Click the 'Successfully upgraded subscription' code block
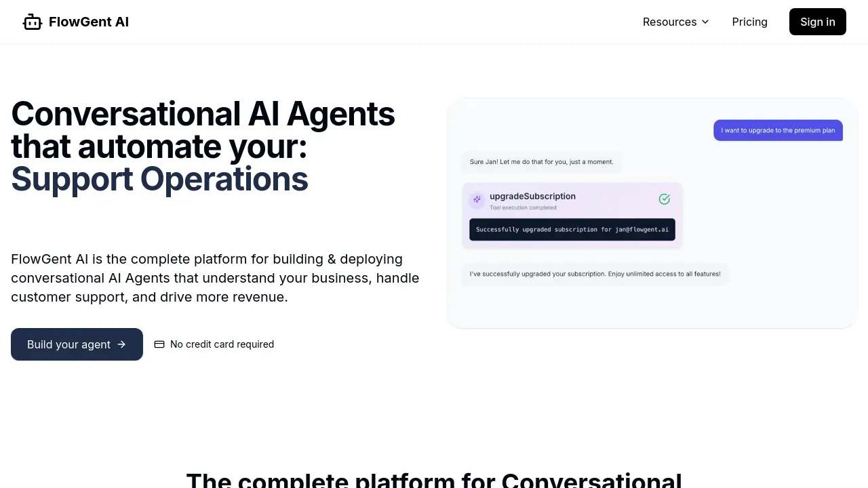The image size is (868, 488). (572, 229)
